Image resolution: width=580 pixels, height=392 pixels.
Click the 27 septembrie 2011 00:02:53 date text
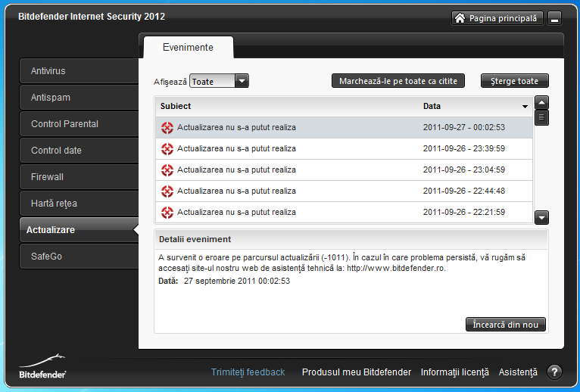237,281
